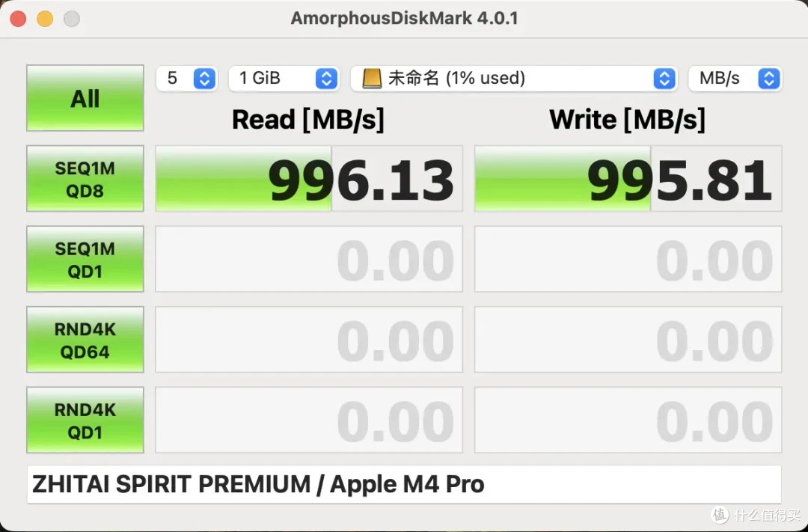Click the ZHITAI SPIRIT PREMIUM comment field
Viewport: 808px width, 532px height.
click(404, 484)
